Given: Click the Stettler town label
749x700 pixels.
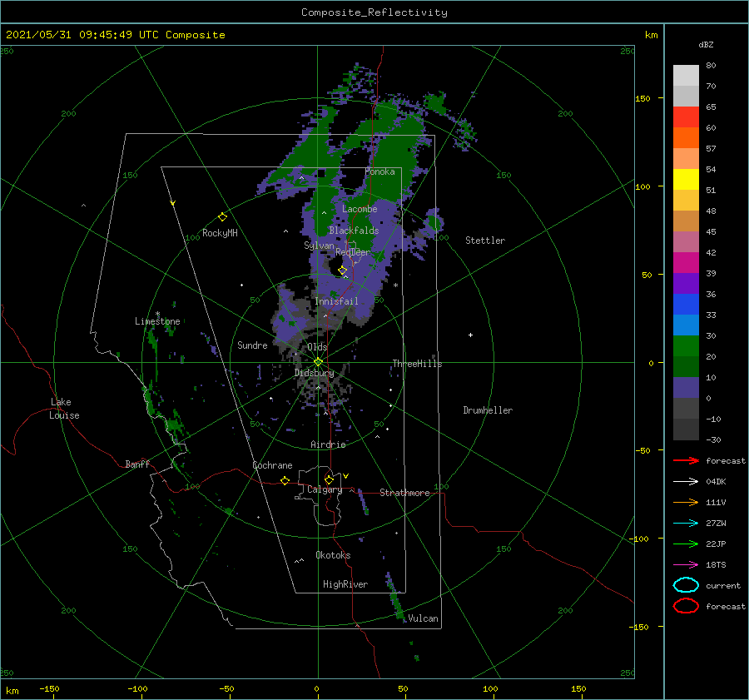Looking at the screenshot, I should point(485,241).
